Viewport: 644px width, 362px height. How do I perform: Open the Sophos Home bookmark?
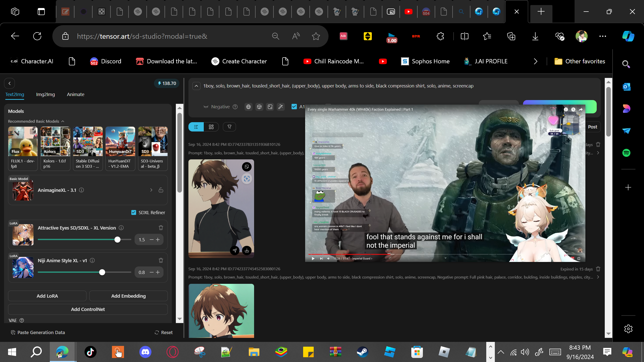click(x=425, y=61)
